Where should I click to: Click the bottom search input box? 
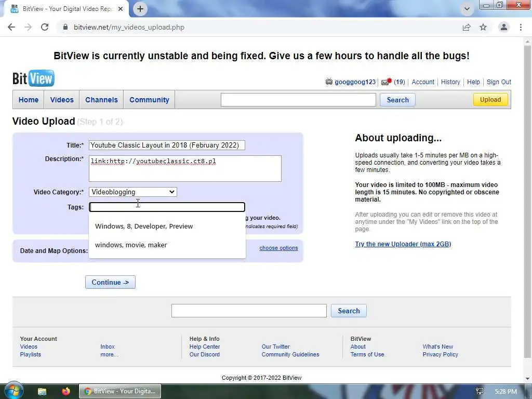[249, 311]
